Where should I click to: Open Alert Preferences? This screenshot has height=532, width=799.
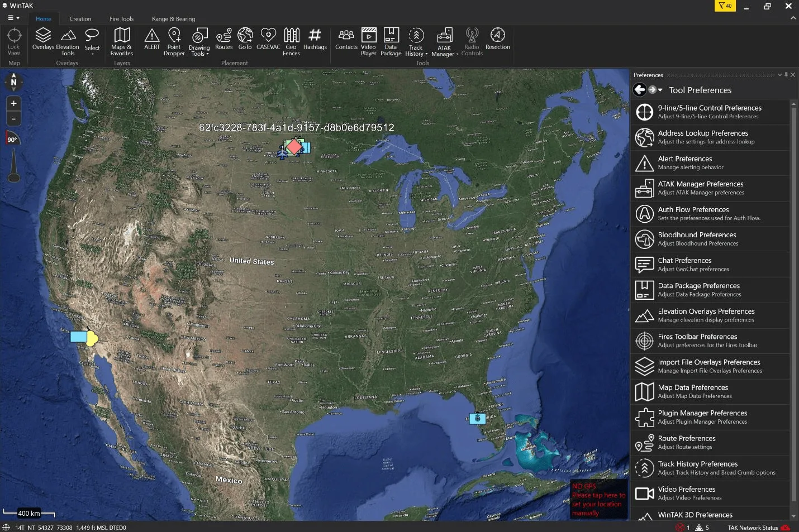(x=711, y=163)
